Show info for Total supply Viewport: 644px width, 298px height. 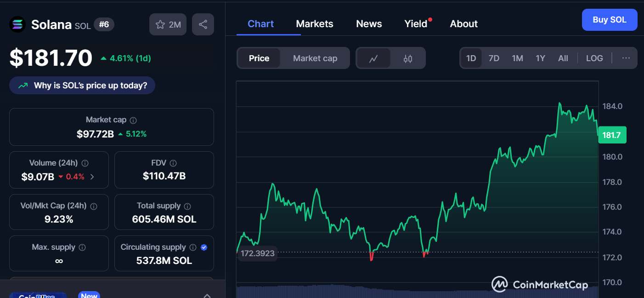pos(187,206)
